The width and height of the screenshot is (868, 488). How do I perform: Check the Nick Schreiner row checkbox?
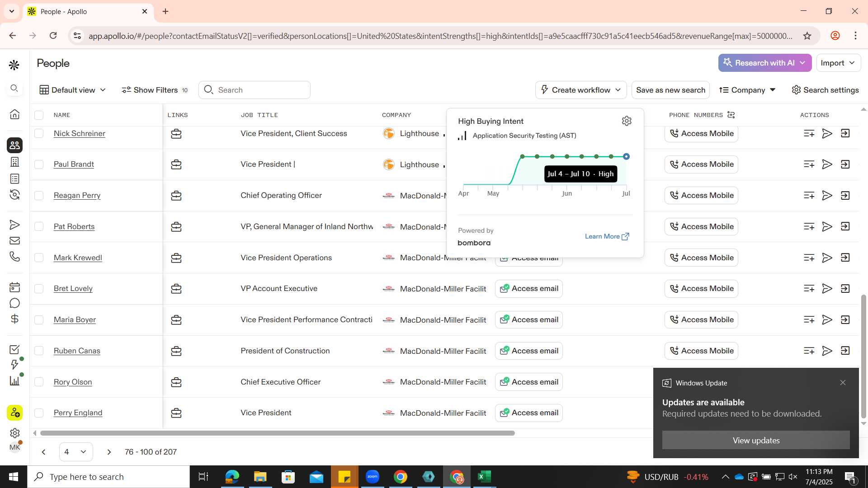pyautogui.click(x=39, y=133)
